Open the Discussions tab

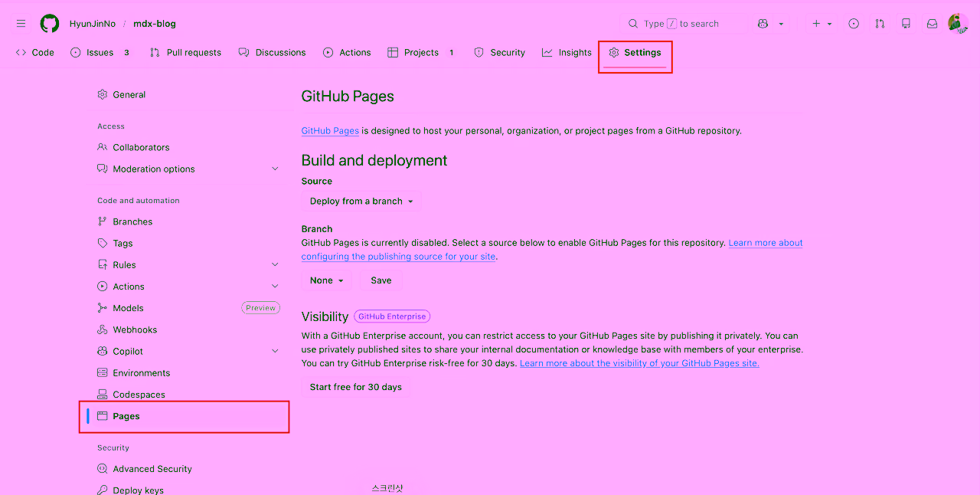point(273,52)
